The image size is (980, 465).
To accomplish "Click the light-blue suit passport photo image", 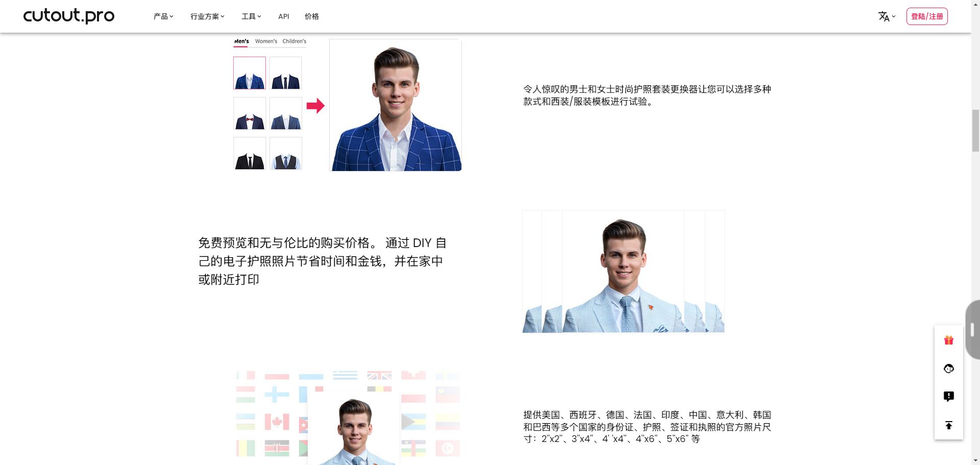I will 623,272.
